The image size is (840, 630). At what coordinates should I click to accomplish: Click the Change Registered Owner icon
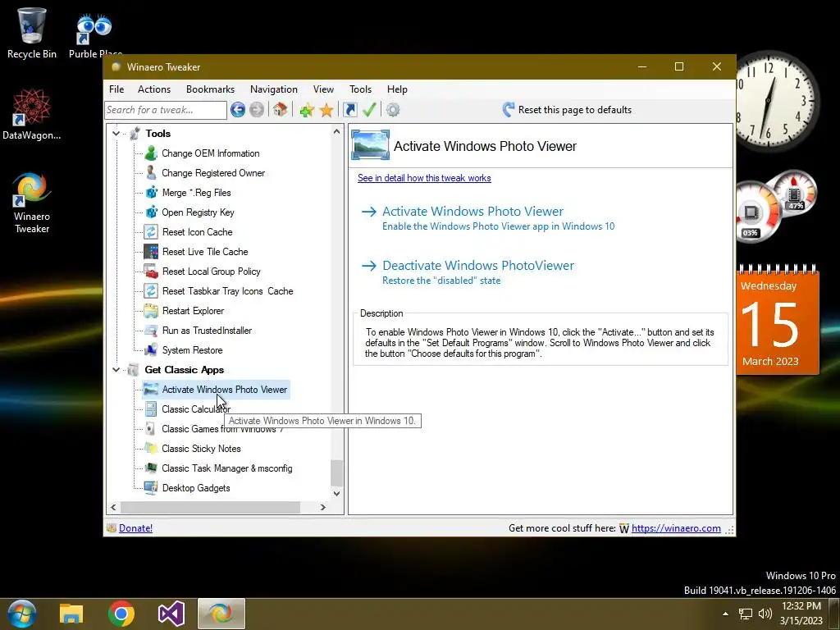coord(151,173)
